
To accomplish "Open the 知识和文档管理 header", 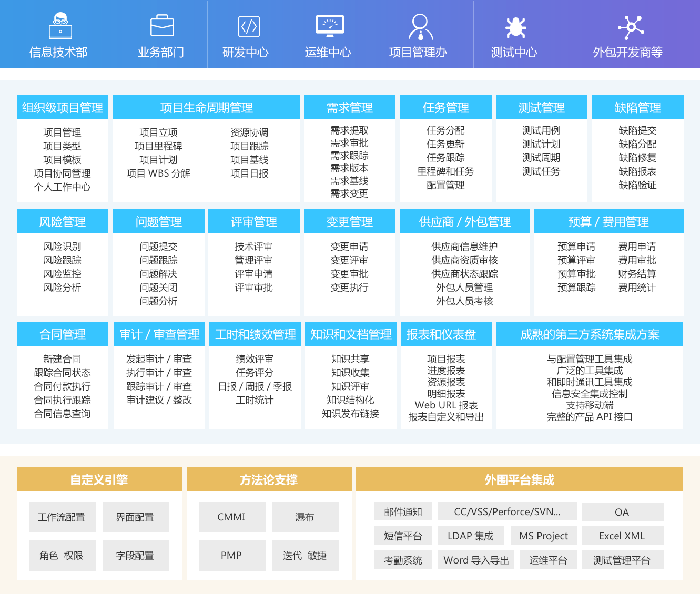I will [x=351, y=334].
